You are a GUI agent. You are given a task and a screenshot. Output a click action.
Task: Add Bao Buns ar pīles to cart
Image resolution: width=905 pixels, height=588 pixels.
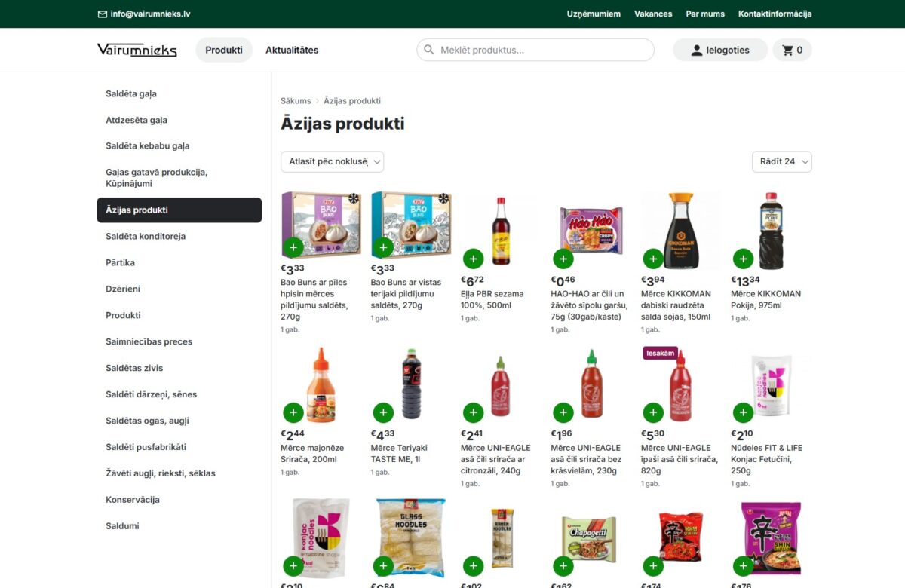pyautogui.click(x=293, y=247)
